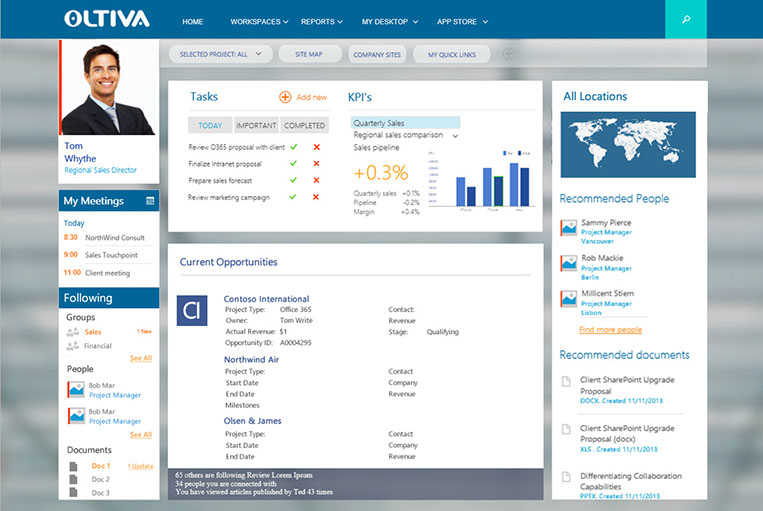The height and width of the screenshot is (511, 763).
Task: Click the Find more people link
Action: click(610, 329)
